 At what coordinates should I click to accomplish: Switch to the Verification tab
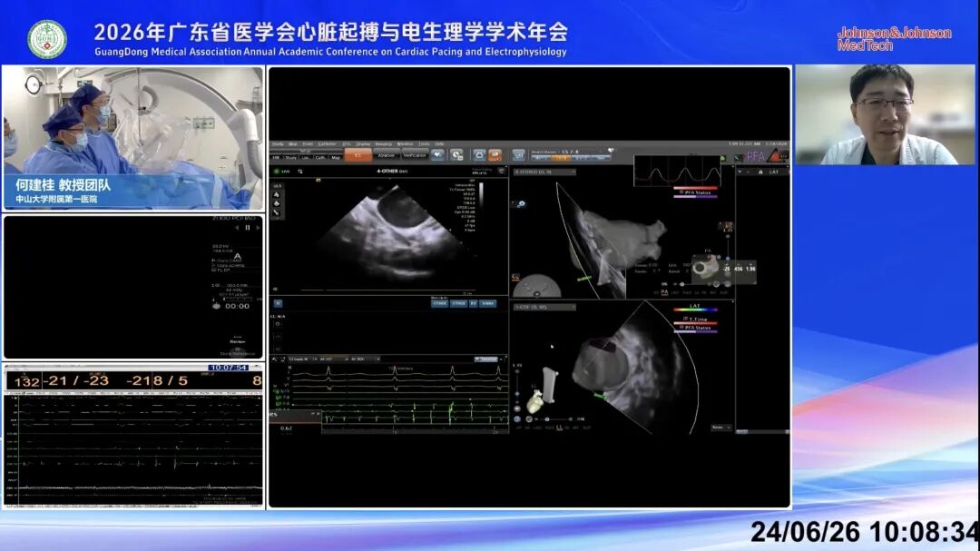(415, 155)
